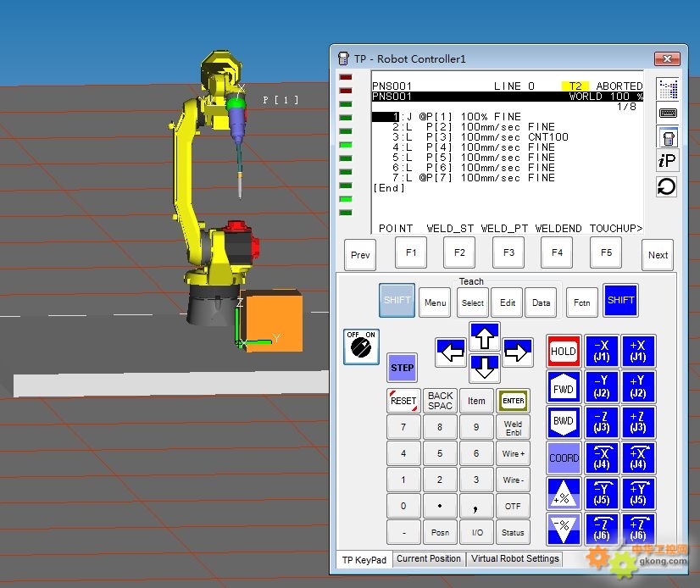Click the ENTER key
This screenshot has height=588, width=700.
(513, 401)
